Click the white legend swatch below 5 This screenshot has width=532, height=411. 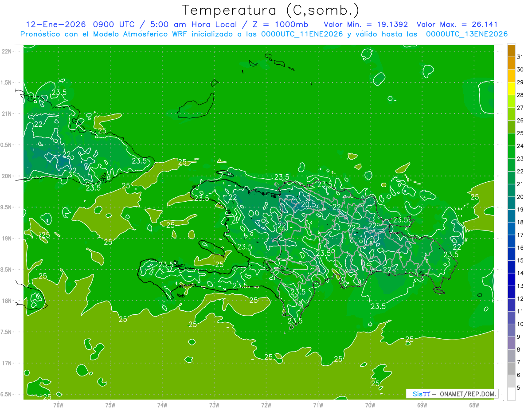pos(511,394)
